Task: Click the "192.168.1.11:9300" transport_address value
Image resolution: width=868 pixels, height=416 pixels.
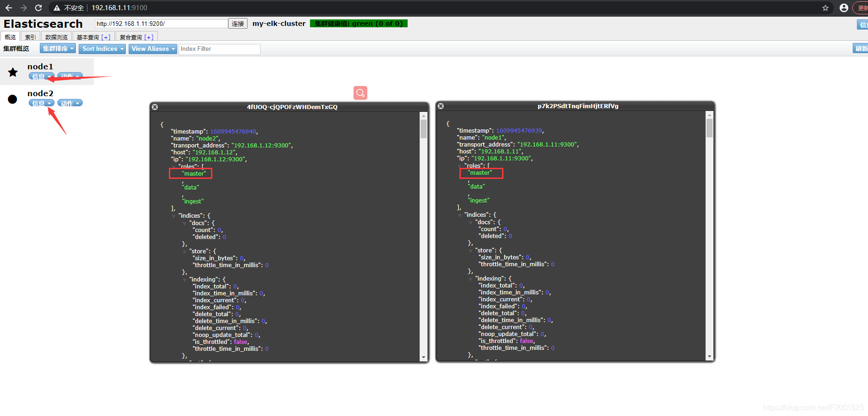Action: tap(547, 145)
